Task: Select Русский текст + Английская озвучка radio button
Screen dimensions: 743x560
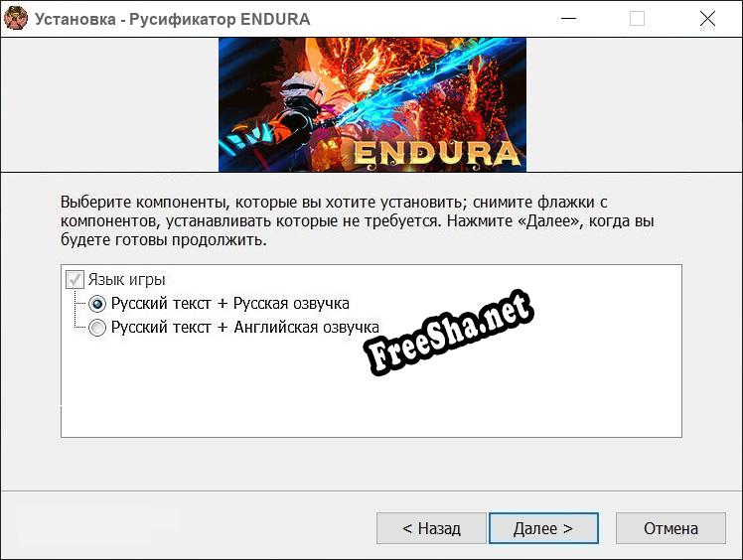Action: tap(97, 328)
